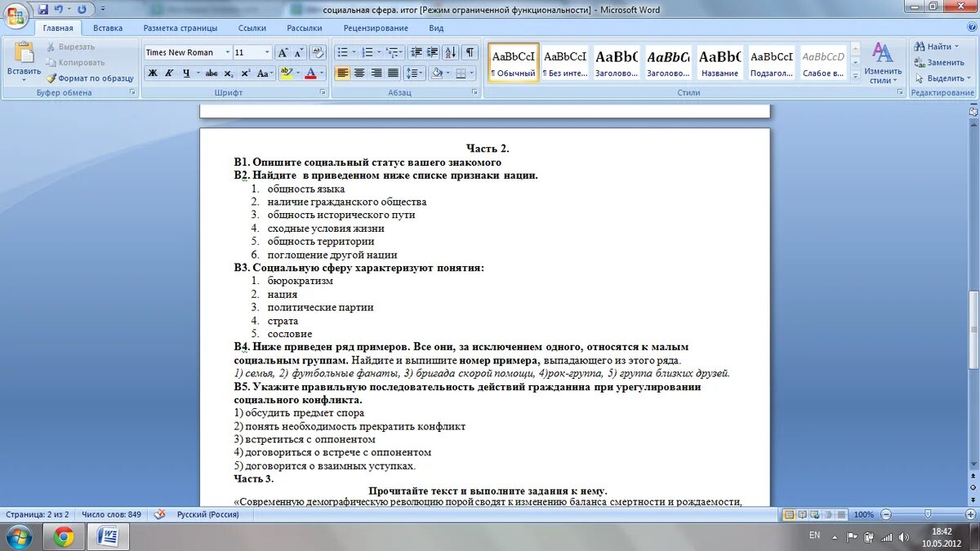Viewport: 980px width, 551px height.
Task: Apply Подзаголовок style
Action: (772, 63)
